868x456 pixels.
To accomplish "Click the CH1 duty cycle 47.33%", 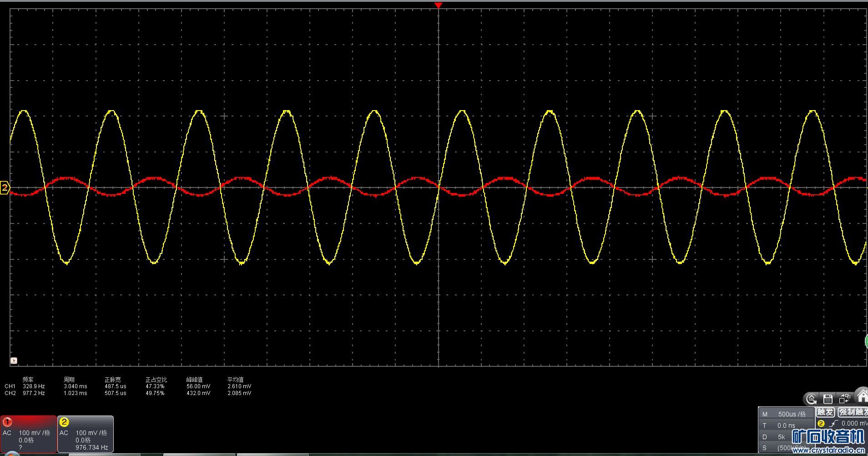I will click(x=155, y=386).
